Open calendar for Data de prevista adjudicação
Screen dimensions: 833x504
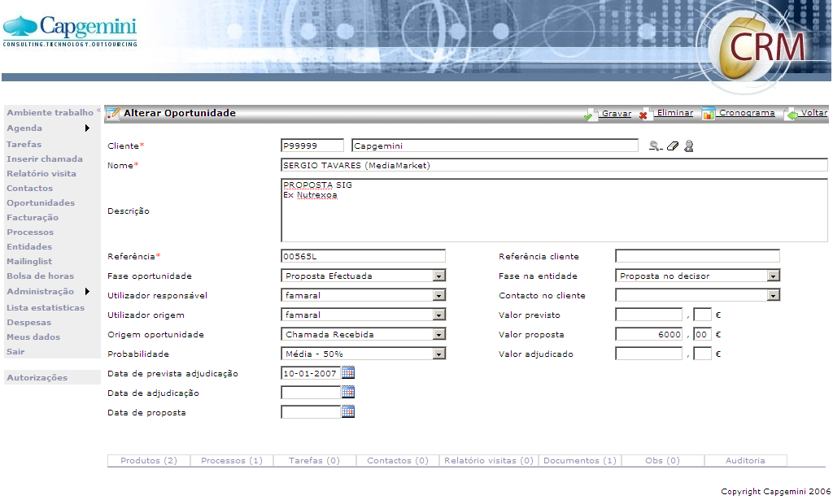[x=348, y=373]
